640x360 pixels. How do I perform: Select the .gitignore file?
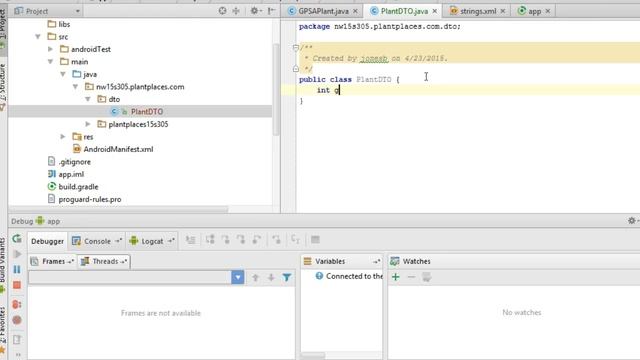tap(74, 162)
